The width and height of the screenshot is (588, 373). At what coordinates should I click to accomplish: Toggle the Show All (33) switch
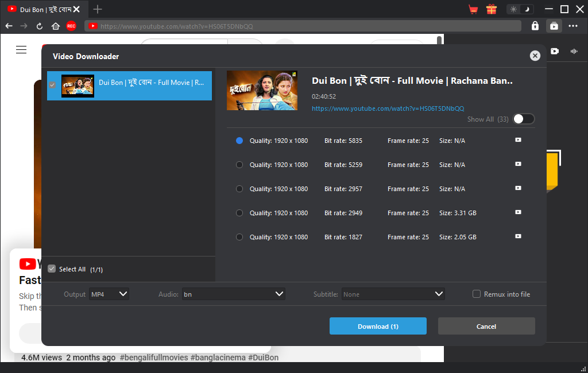pyautogui.click(x=524, y=119)
